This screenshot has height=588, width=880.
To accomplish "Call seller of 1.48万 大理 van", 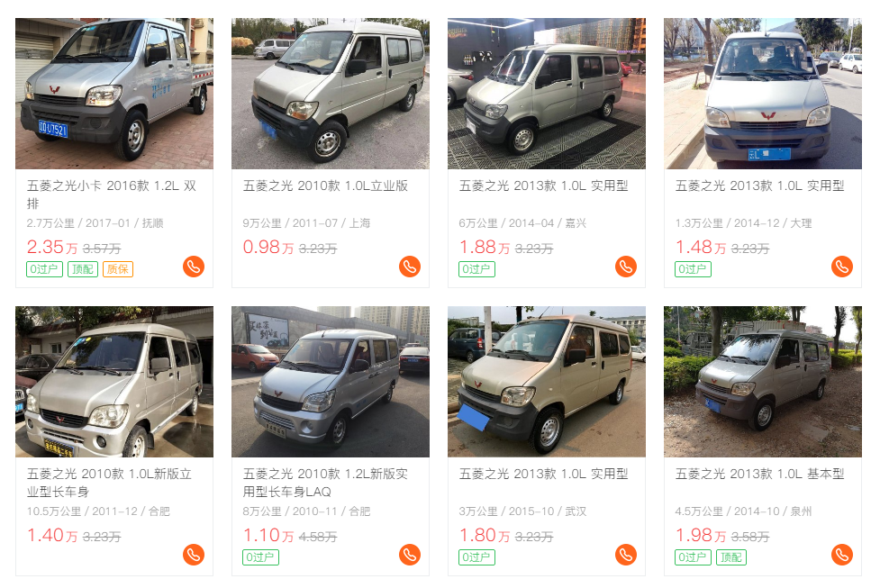I will pos(842,267).
